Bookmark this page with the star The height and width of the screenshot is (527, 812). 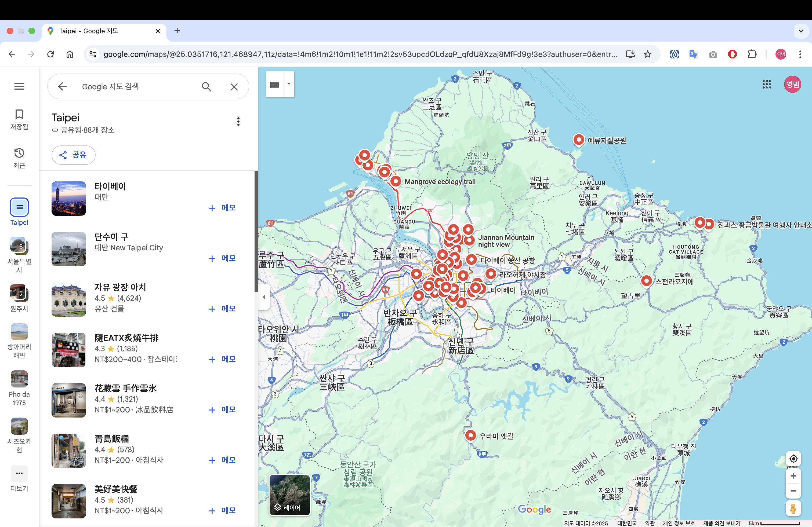pyautogui.click(x=648, y=54)
